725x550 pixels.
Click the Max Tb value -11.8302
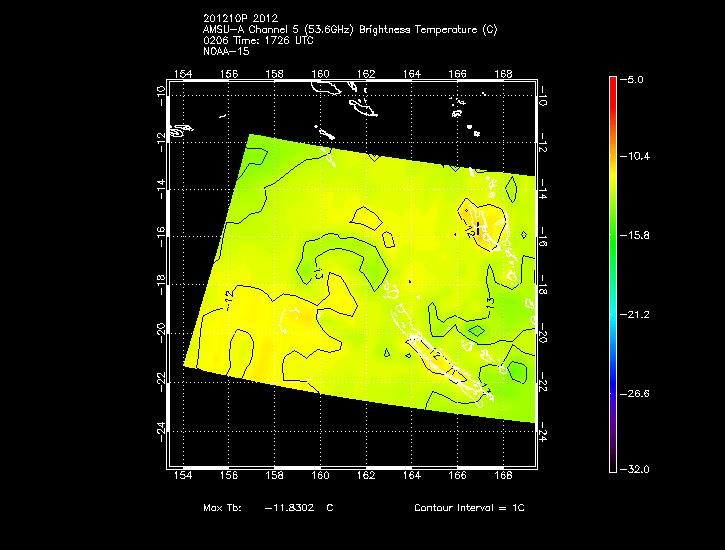pos(289,508)
